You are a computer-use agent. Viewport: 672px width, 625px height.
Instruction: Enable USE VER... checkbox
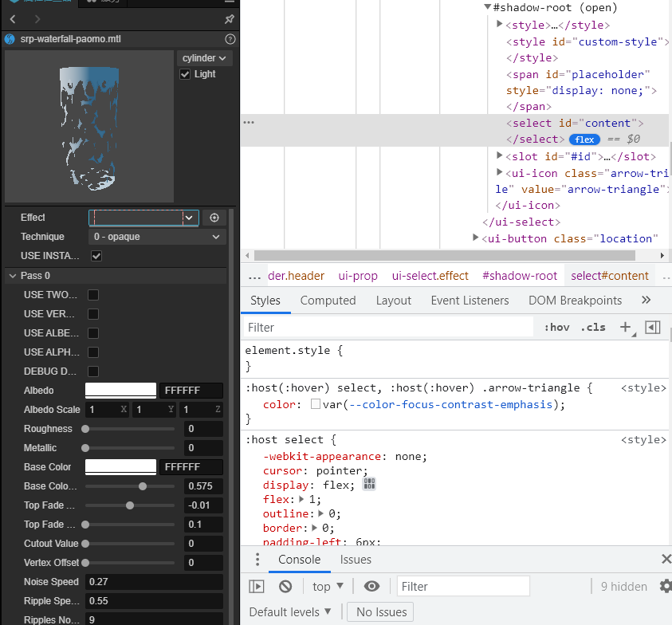click(x=93, y=314)
